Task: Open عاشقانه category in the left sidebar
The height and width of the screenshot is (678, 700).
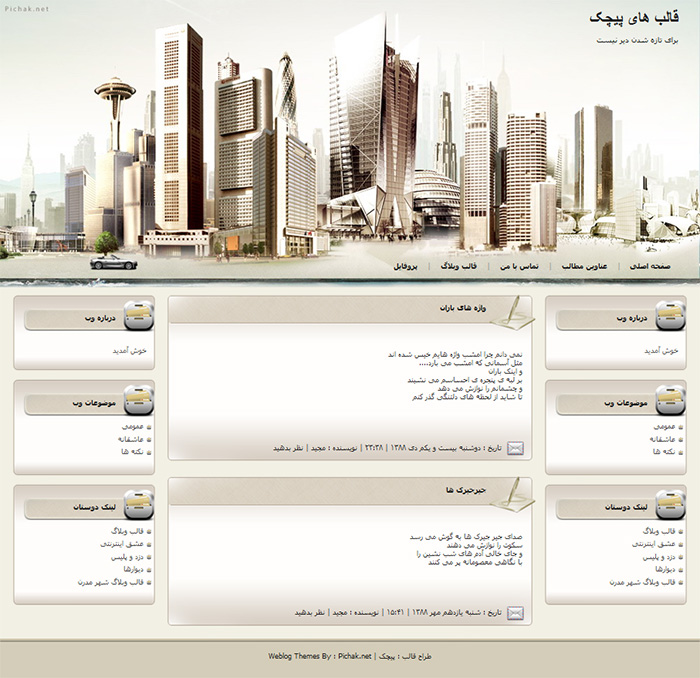Action: [131, 439]
